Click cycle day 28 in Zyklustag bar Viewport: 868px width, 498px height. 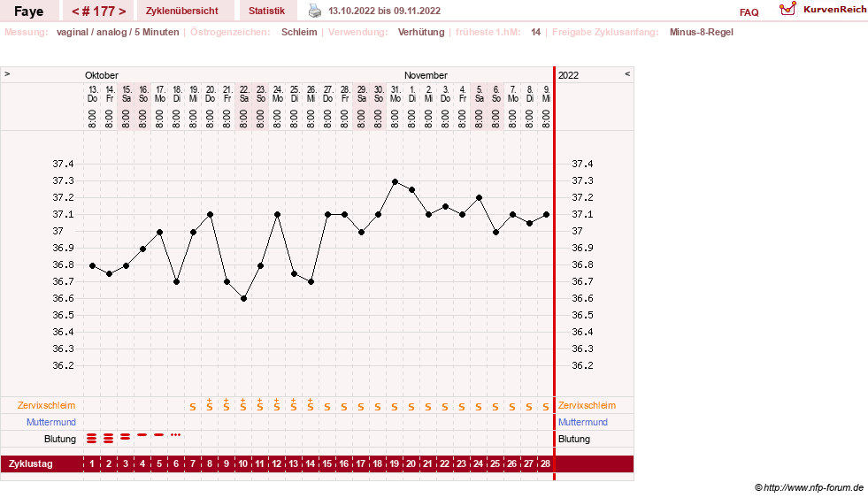tap(545, 464)
